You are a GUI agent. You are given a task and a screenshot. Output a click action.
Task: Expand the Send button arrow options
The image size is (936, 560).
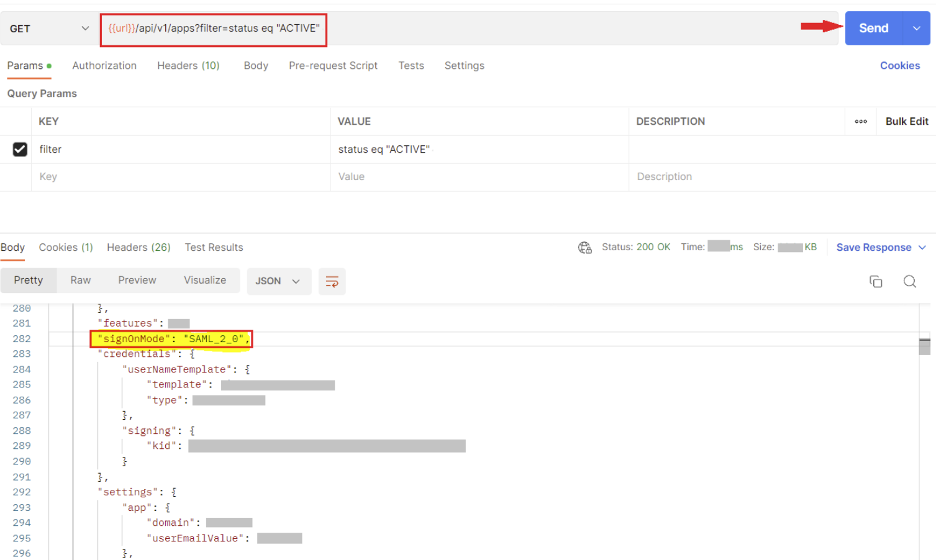(916, 29)
